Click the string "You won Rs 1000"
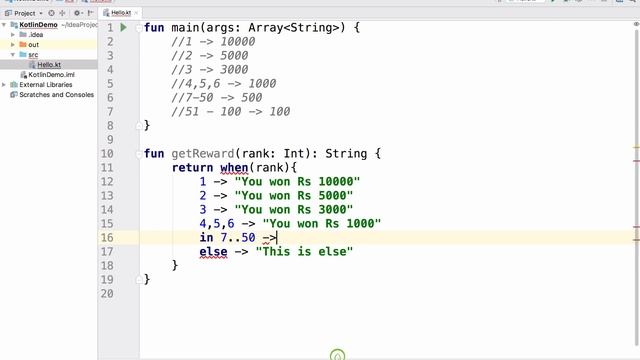The height and width of the screenshot is (360, 640). [322, 223]
